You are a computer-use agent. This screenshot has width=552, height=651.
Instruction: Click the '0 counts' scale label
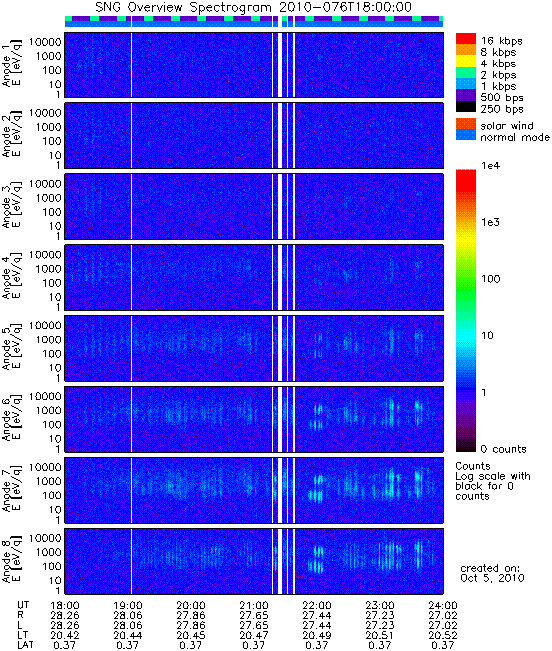click(503, 449)
